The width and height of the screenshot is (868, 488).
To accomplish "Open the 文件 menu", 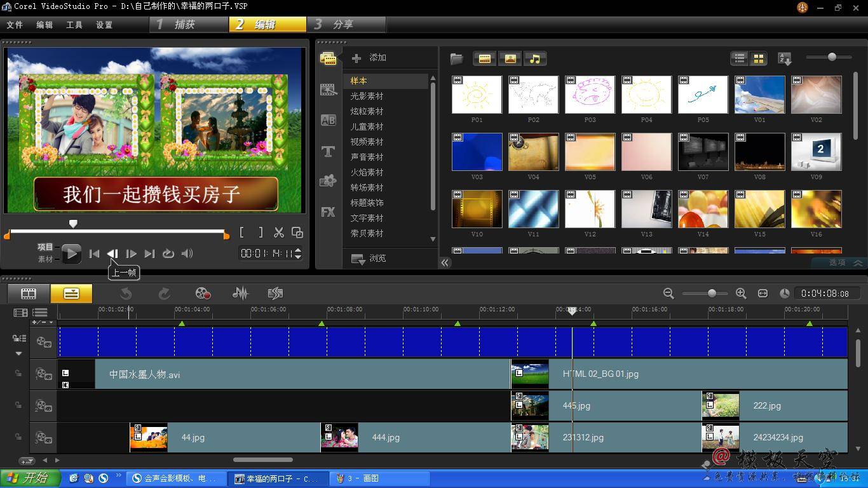I will coord(14,25).
